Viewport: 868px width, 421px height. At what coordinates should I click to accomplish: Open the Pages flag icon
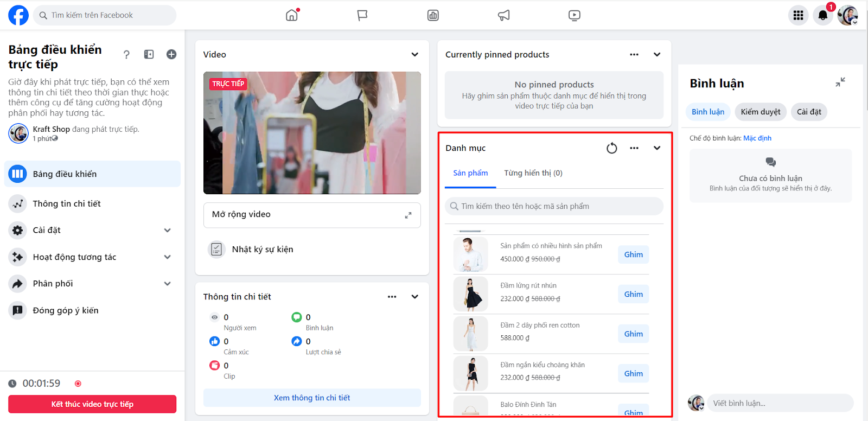click(x=362, y=15)
